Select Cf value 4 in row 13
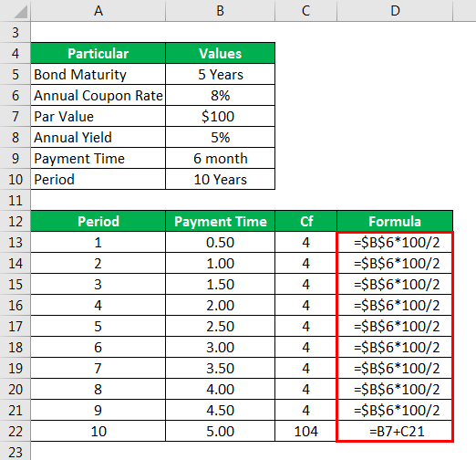Image resolution: width=476 pixels, height=460 pixels. [x=305, y=242]
